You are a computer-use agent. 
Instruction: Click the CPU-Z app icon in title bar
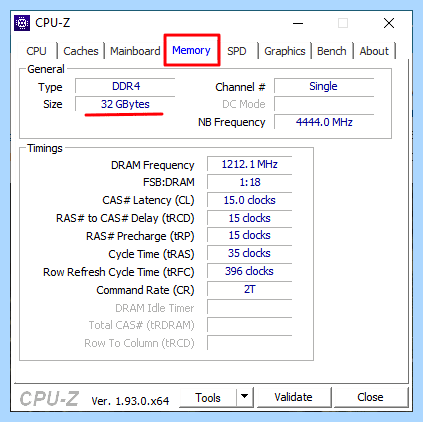pyautogui.click(x=22, y=23)
